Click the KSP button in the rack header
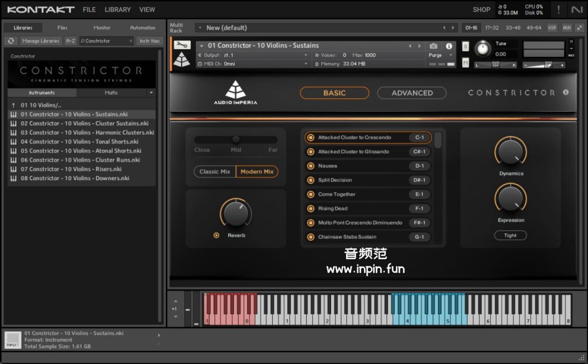Viewport: 588px width, 364px height. 552,28
